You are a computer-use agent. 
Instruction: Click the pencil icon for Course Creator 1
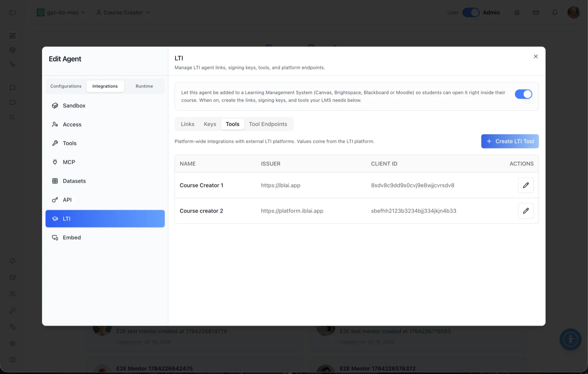click(526, 185)
